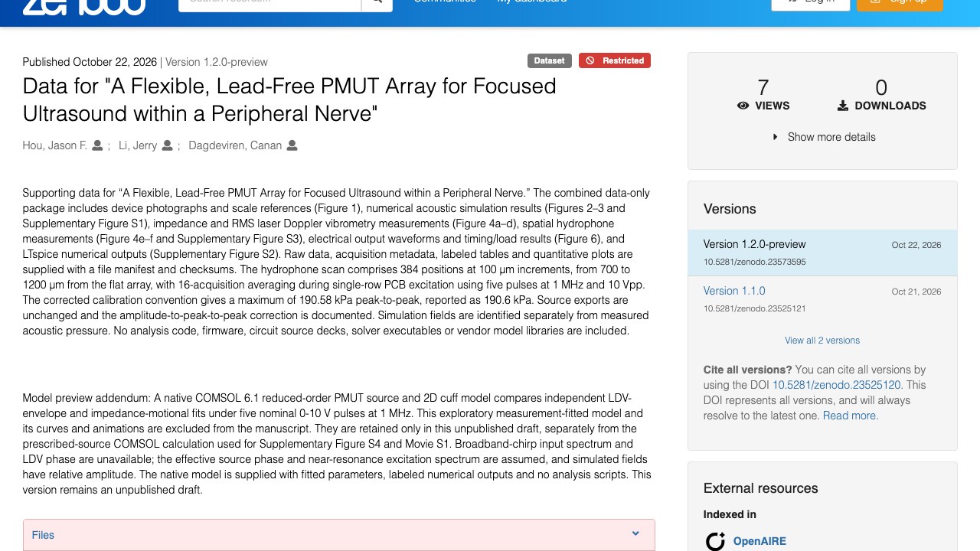Click the Files section header
The height and width of the screenshot is (551, 980).
click(x=339, y=535)
